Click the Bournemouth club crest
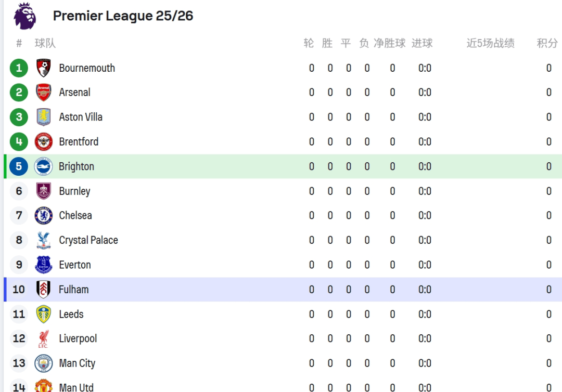 pos(44,68)
